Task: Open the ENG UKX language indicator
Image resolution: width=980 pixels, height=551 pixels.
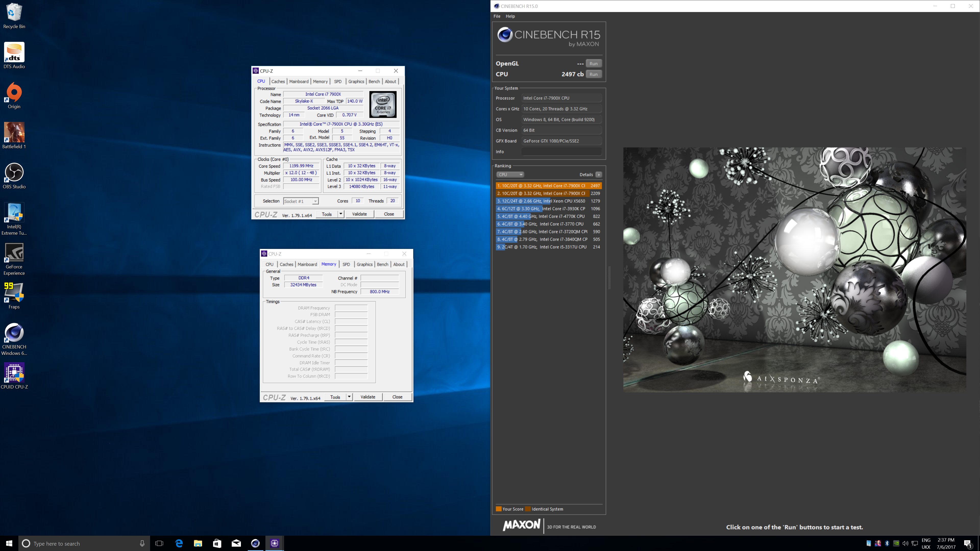Action: pyautogui.click(x=926, y=543)
